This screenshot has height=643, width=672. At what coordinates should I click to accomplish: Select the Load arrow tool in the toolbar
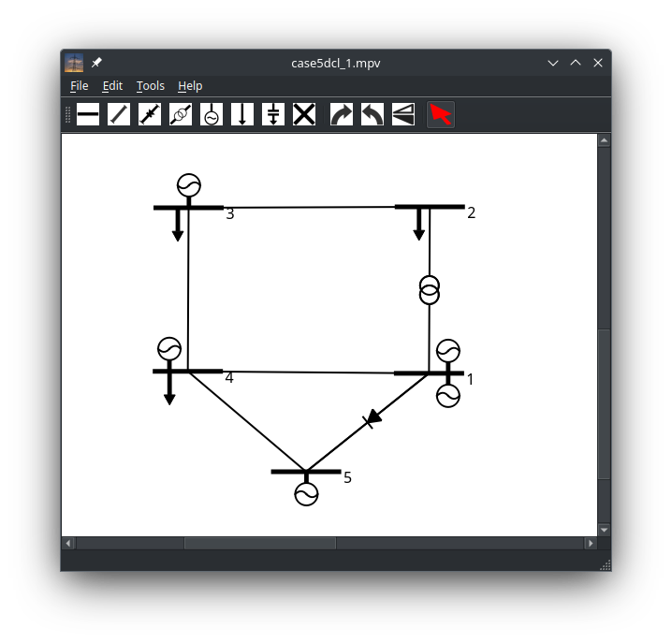click(x=242, y=114)
